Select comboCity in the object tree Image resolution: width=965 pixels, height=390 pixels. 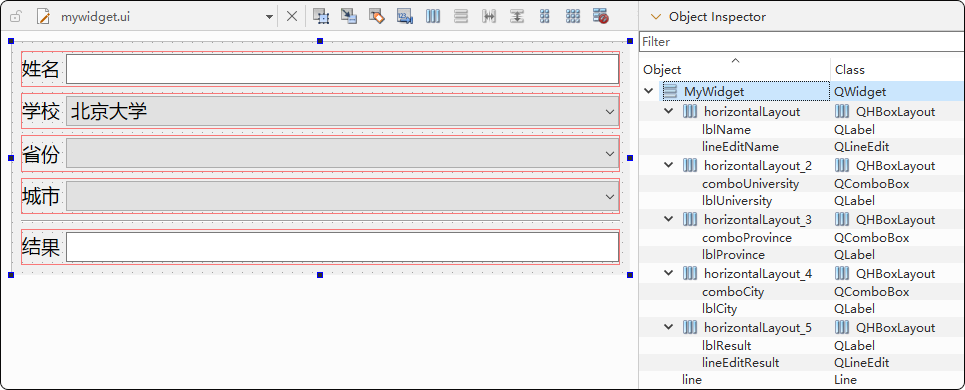pyautogui.click(x=732, y=292)
